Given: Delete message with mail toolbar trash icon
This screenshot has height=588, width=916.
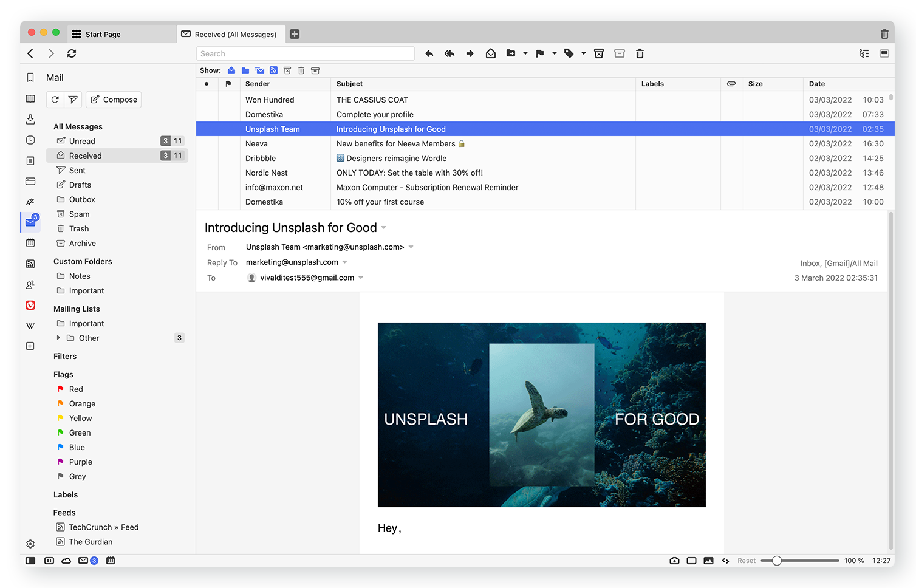Looking at the screenshot, I should pos(640,53).
